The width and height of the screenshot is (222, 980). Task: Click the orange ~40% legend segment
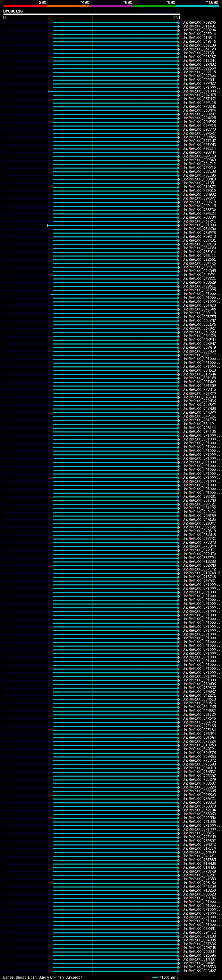[x=68, y=6]
